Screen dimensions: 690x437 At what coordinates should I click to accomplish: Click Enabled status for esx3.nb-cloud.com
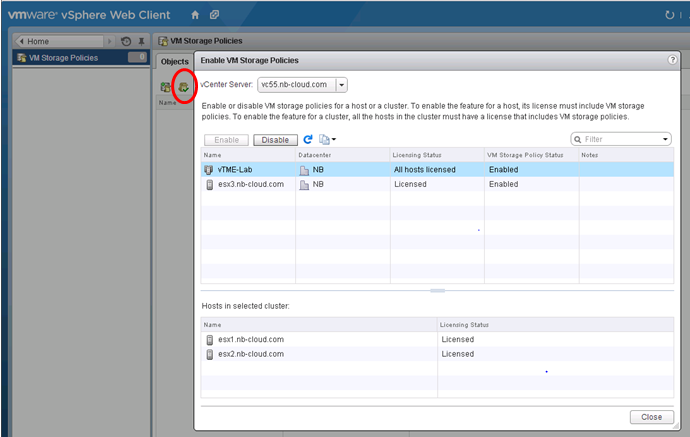click(503, 184)
